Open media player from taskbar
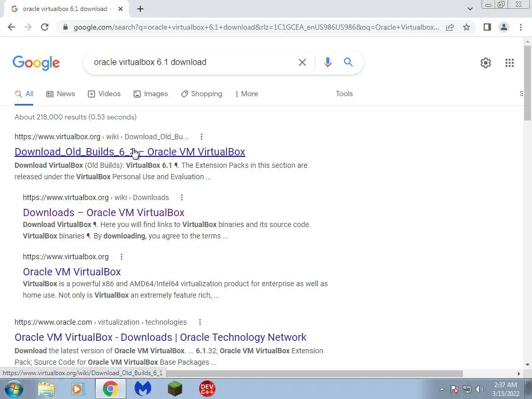 [x=78, y=389]
